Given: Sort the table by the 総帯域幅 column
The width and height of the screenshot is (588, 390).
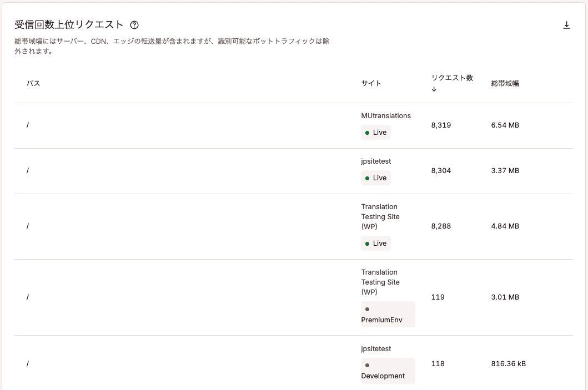Looking at the screenshot, I should 505,83.
